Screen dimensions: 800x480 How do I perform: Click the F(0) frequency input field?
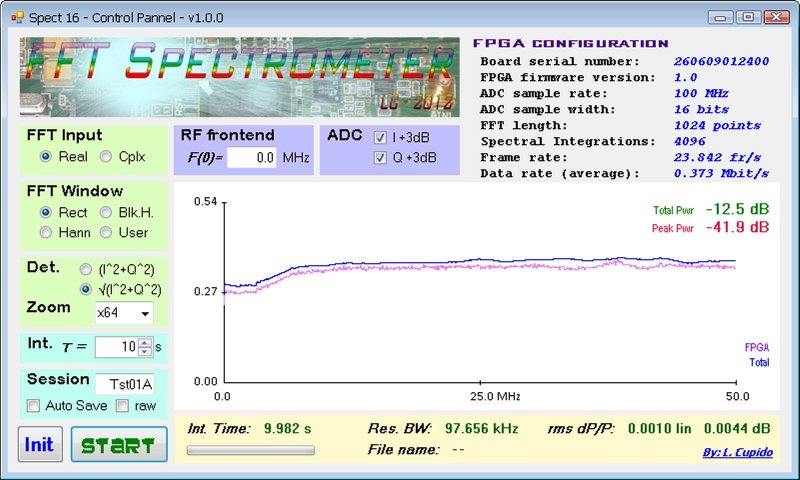click(x=252, y=158)
